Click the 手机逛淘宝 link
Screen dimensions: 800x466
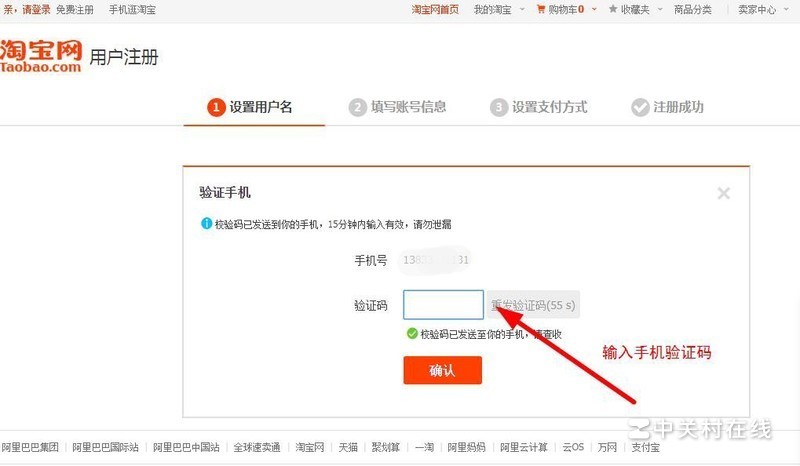click(x=132, y=9)
